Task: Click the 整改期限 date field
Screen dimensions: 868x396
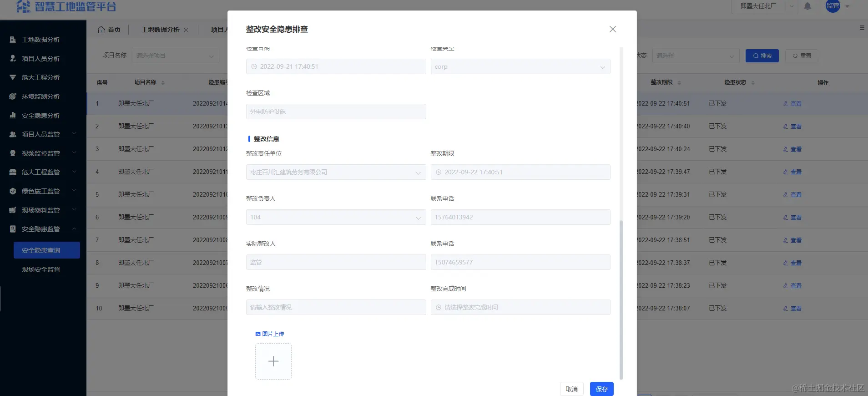Action: (x=520, y=172)
